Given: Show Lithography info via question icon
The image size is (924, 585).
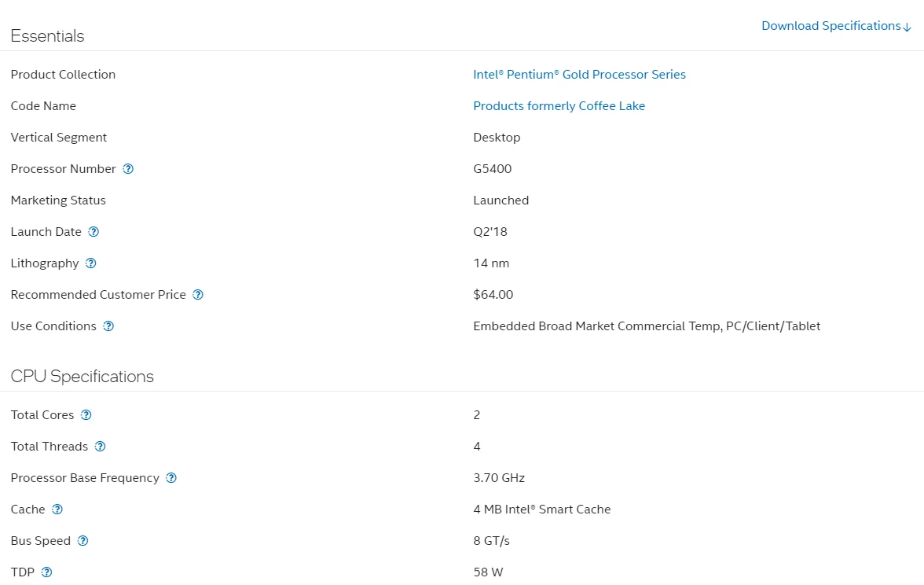Looking at the screenshot, I should coord(90,263).
